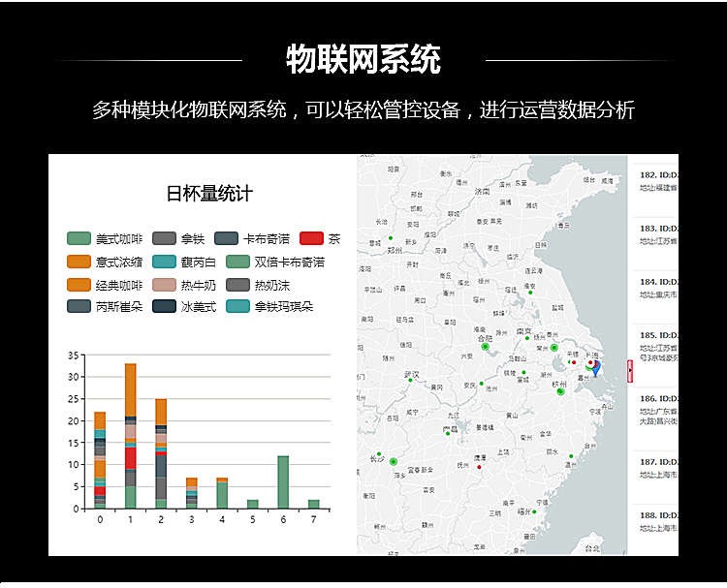
Task: Toggle the 美式咖啡 legend series
Action: [105, 238]
